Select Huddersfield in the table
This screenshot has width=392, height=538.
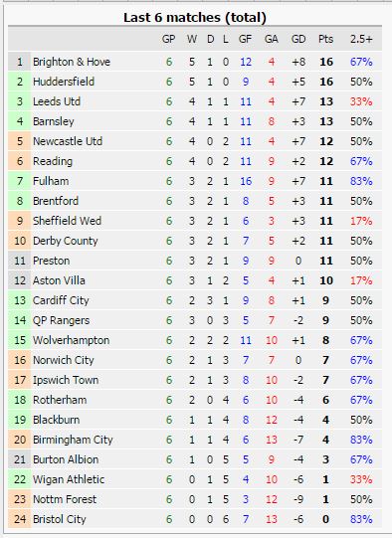tap(64, 82)
